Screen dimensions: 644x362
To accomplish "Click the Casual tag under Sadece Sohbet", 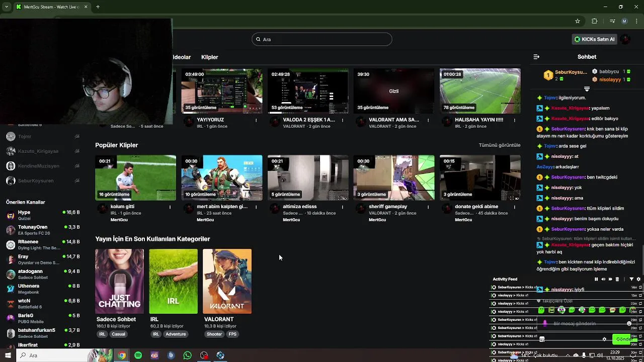I will coord(118,334).
